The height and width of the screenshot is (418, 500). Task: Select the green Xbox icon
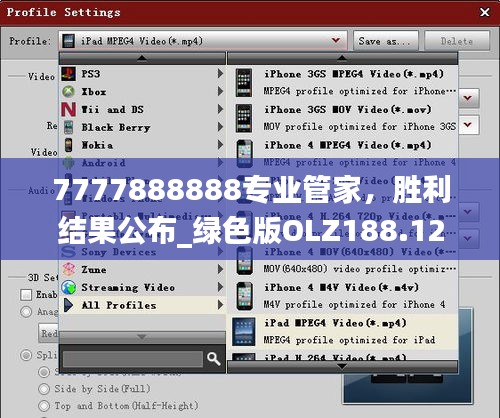click(x=68, y=92)
